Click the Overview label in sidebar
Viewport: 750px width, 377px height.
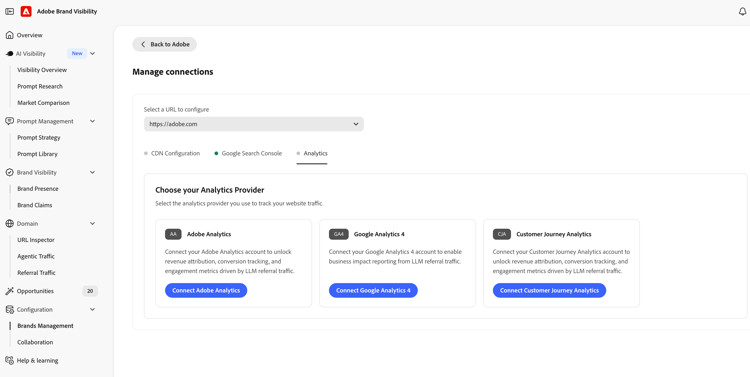click(x=30, y=35)
